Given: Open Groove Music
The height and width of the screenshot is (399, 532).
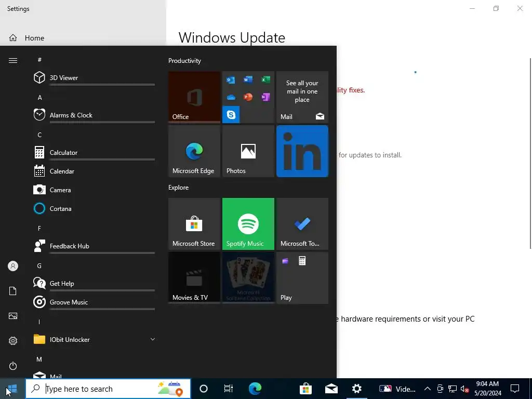Looking at the screenshot, I should click(94, 302).
